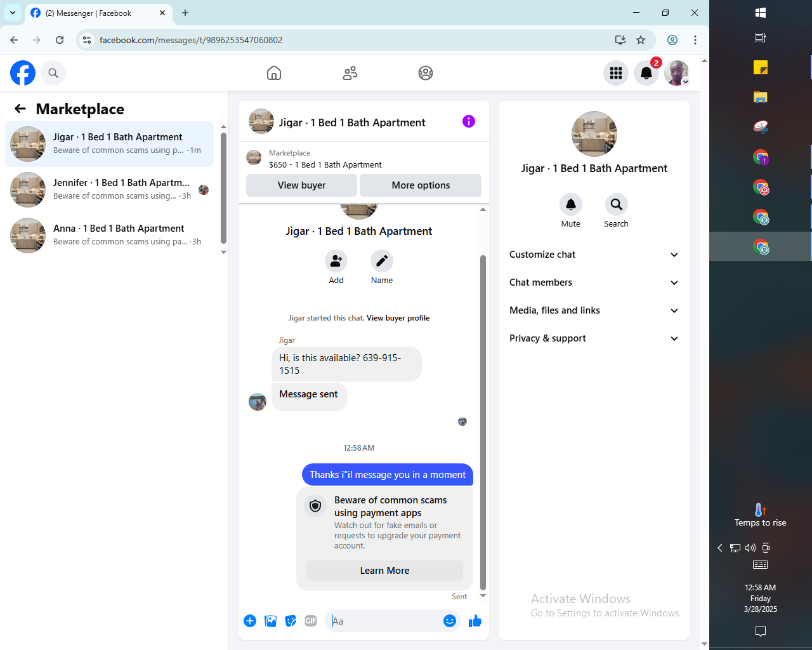Open the emoji picker smiley

(x=450, y=621)
